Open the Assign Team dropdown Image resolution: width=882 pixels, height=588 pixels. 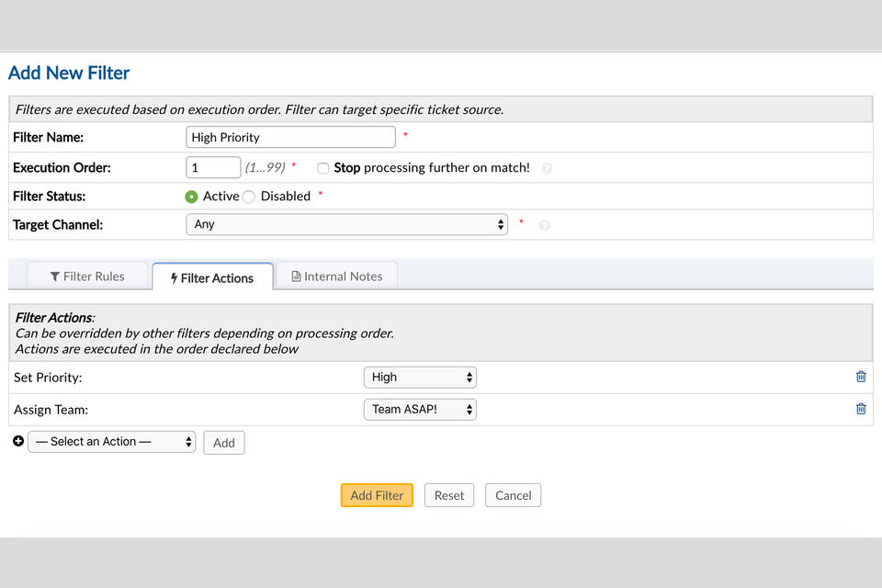420,409
